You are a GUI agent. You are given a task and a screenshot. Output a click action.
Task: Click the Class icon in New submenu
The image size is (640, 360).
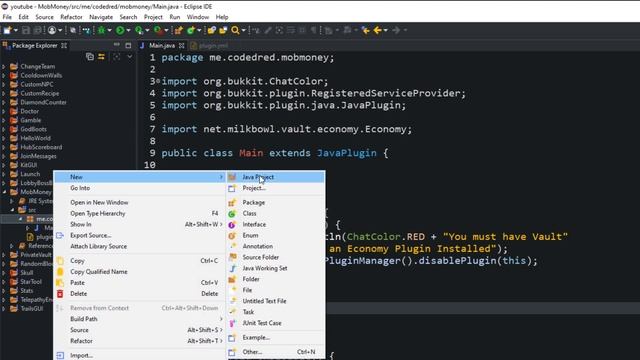tap(232, 213)
